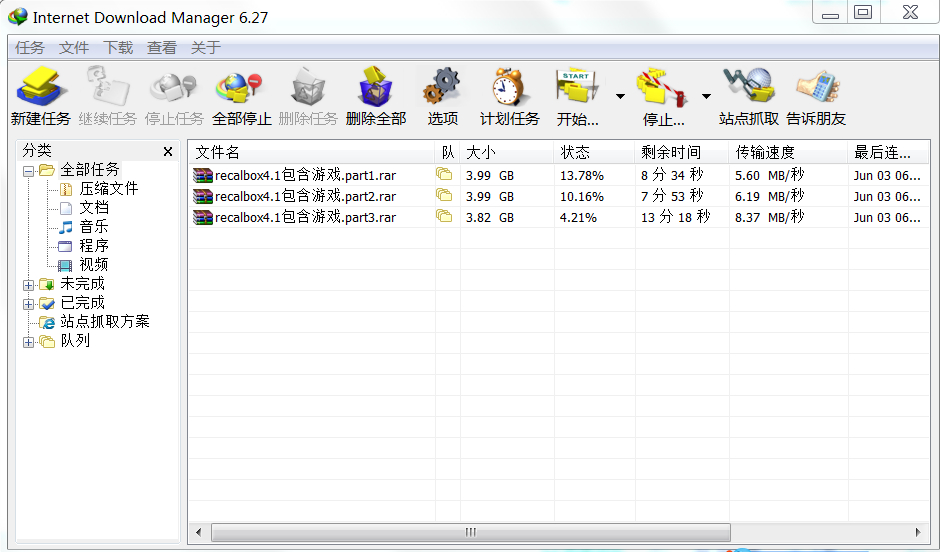Screen dimensions: 940x552
Task: Open 计划任务 scheduler clock icon
Action: point(510,88)
